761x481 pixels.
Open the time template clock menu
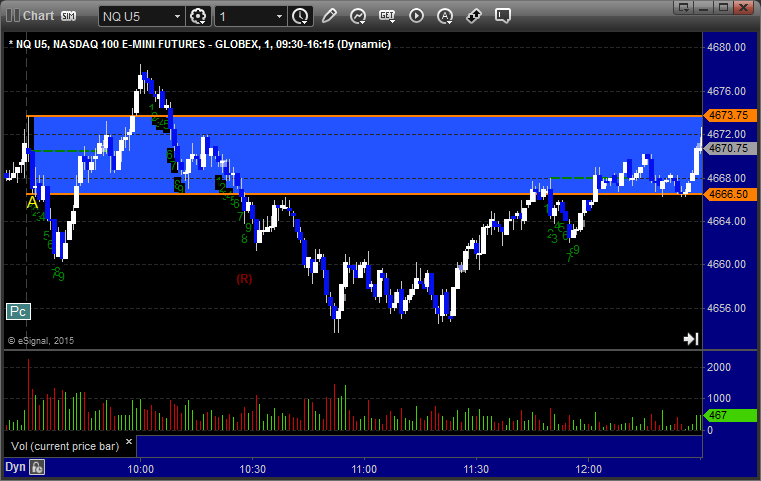point(300,17)
